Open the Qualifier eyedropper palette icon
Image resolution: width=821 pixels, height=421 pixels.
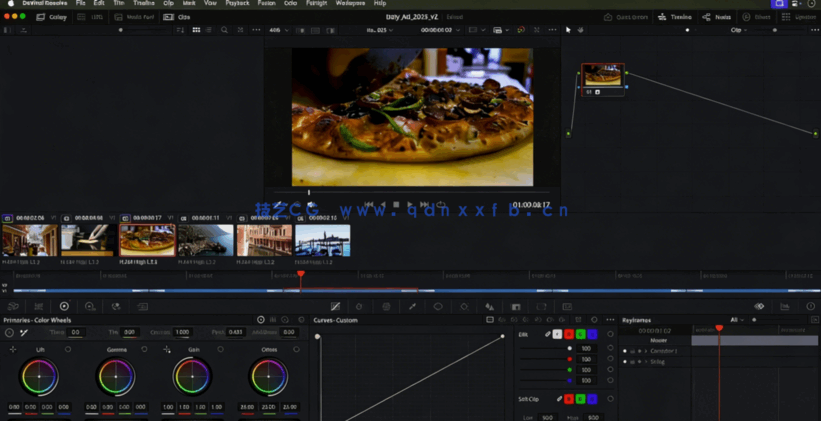click(x=412, y=306)
